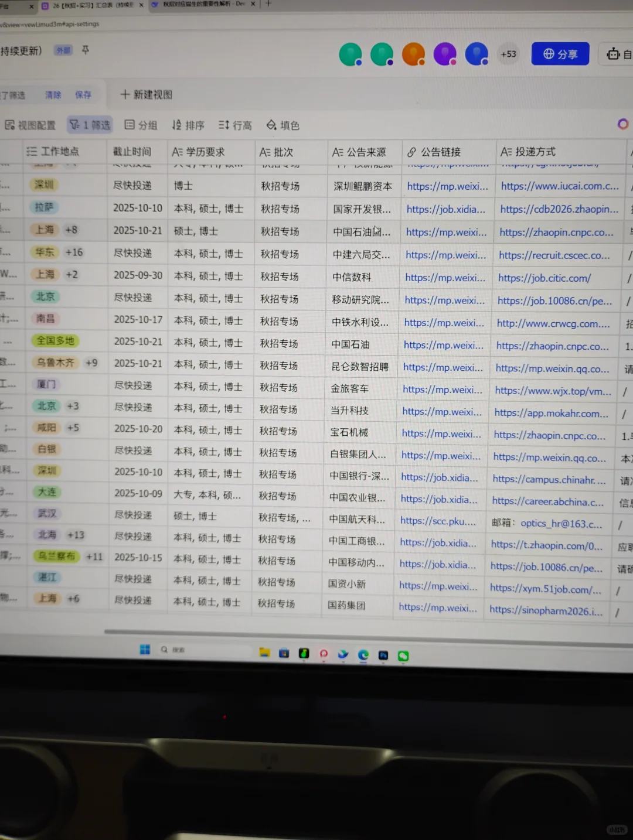Click the 工作地点 column header
Image resolution: width=633 pixels, height=840 pixels.
[x=66, y=151]
